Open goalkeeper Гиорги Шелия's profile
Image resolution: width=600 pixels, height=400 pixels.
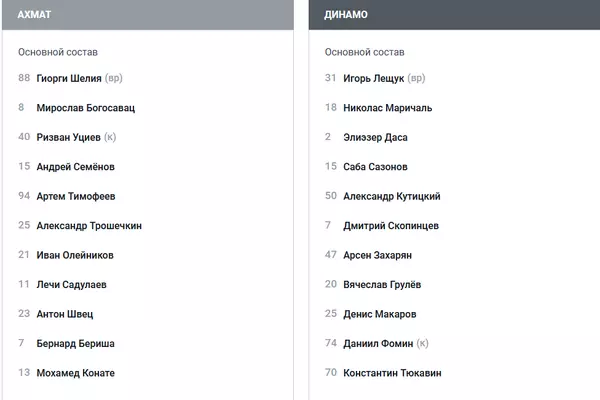[70, 78]
